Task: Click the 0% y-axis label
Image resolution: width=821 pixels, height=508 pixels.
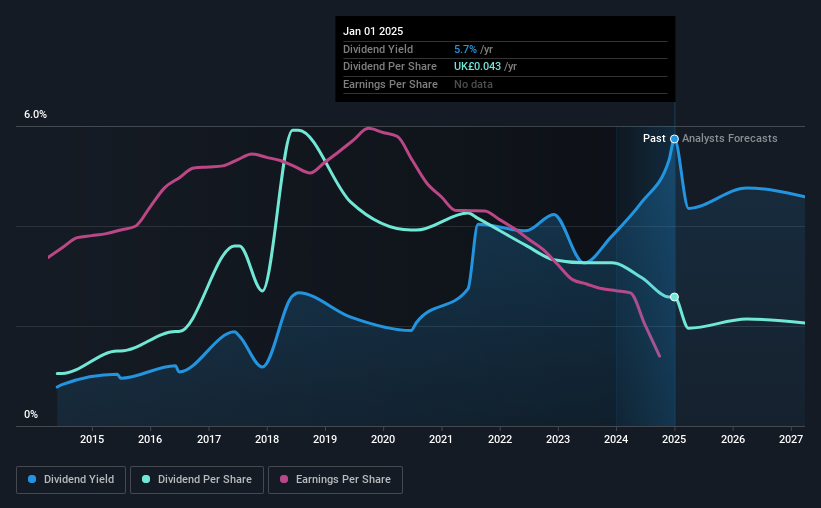Action: click(31, 414)
